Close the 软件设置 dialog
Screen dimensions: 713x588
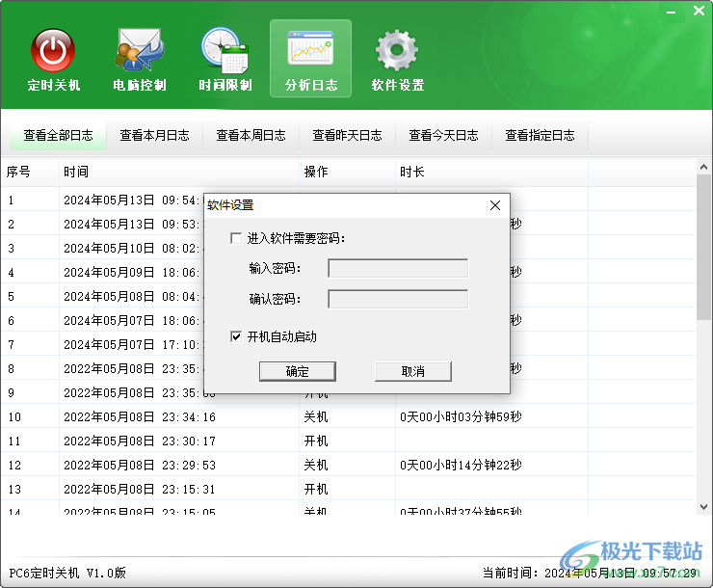point(495,205)
